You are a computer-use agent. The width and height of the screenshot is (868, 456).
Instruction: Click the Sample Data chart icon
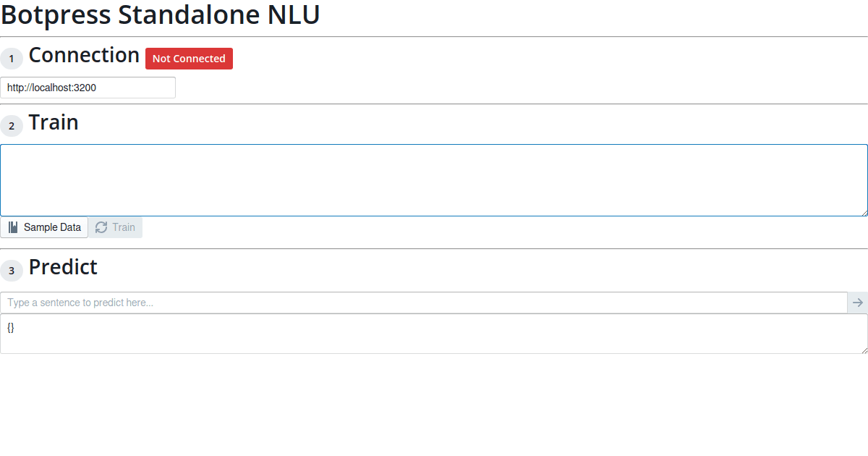tap(13, 227)
